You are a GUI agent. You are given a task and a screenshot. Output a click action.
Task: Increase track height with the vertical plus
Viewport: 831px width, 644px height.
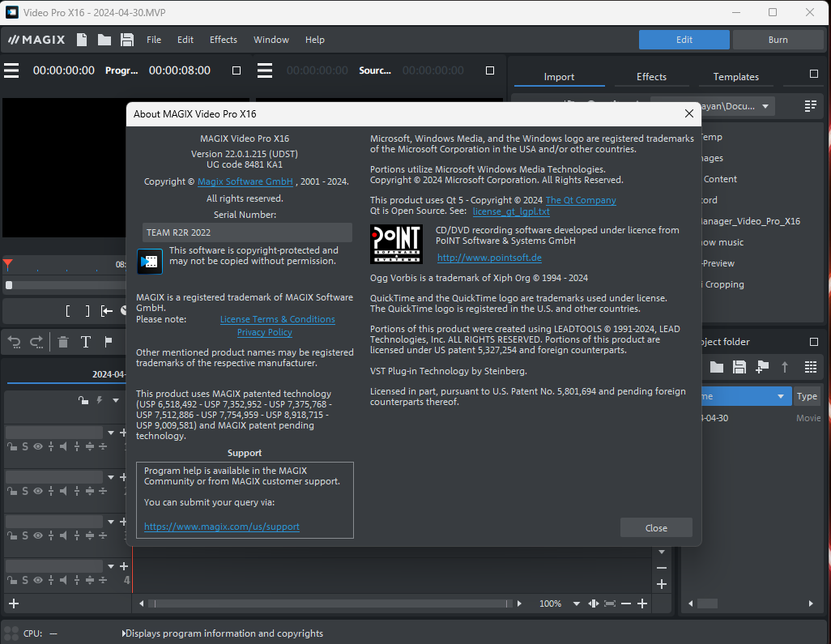pos(662,584)
